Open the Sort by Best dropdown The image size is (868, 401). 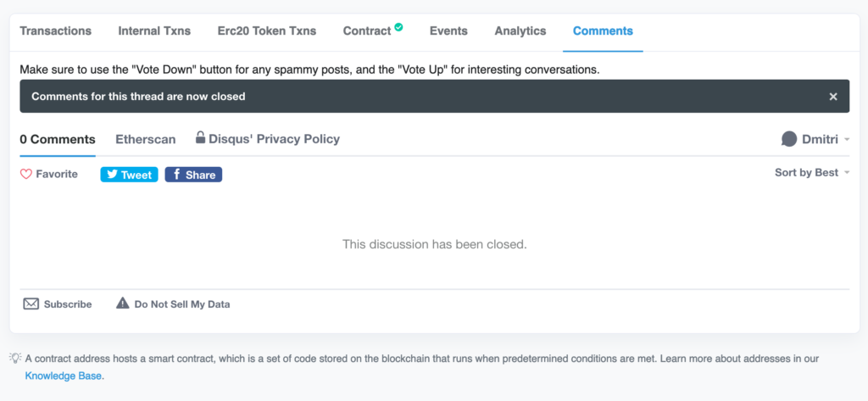pyautogui.click(x=811, y=173)
